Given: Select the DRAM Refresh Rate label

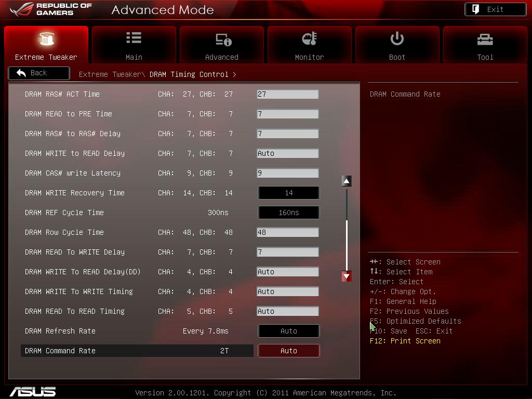Looking at the screenshot, I should pos(60,331).
